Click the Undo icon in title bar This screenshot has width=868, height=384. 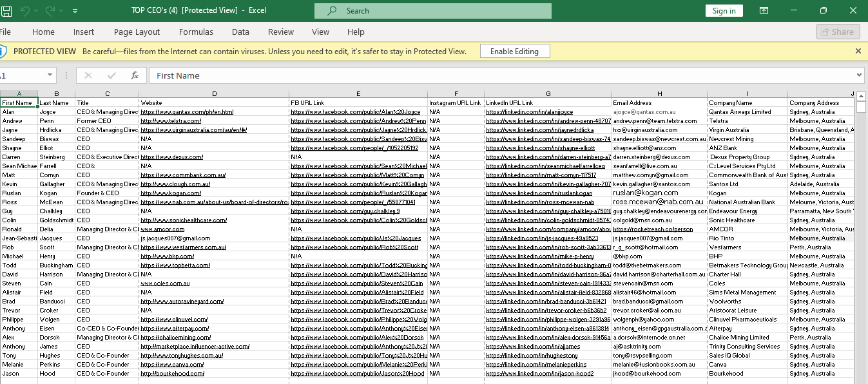click(24, 10)
